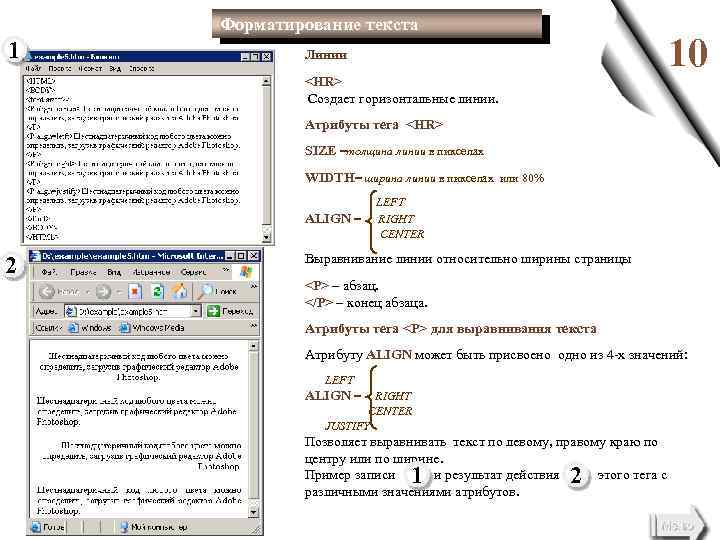This screenshot has width=720, height=540.
Task: Click the Поиск search label button
Action: tap(226, 292)
